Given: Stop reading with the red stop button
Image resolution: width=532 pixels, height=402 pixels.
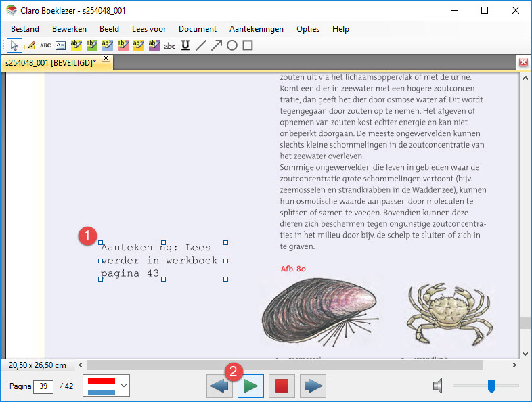Looking at the screenshot, I should tap(282, 386).
